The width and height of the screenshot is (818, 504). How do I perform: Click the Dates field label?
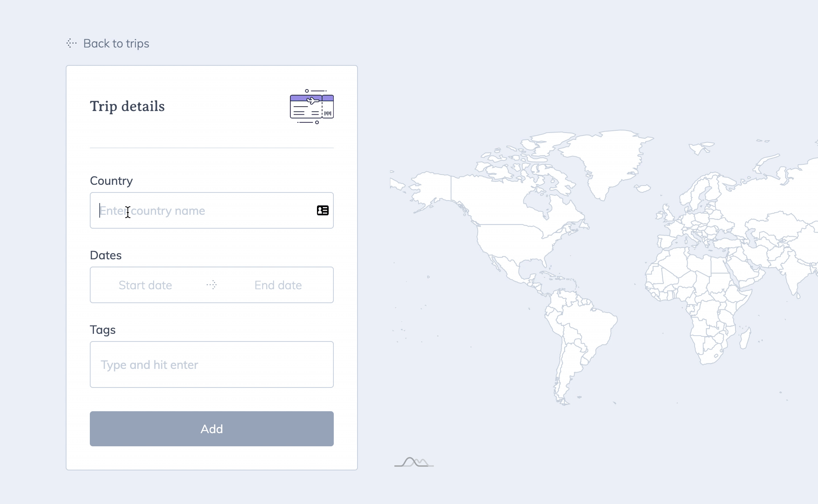coord(106,255)
